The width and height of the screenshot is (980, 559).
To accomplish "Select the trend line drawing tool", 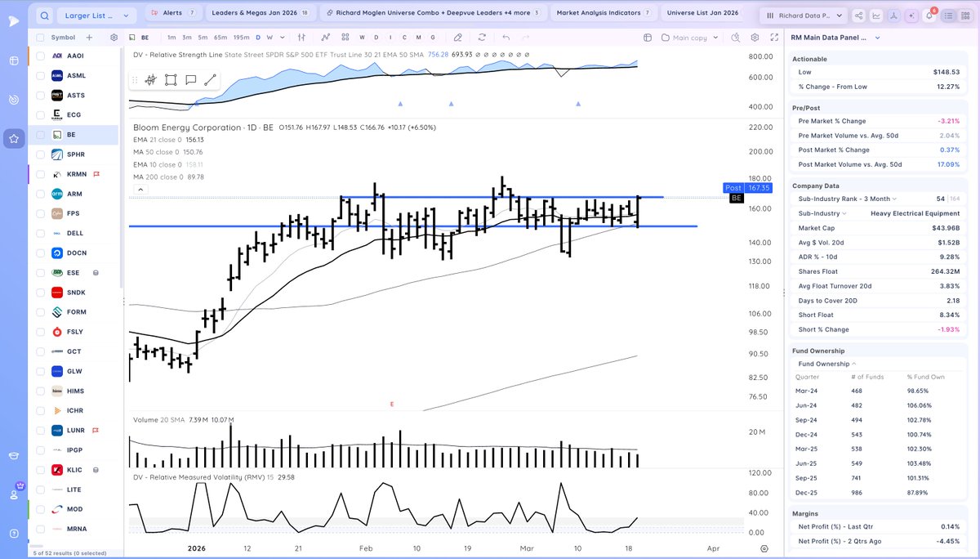I will pyautogui.click(x=210, y=79).
